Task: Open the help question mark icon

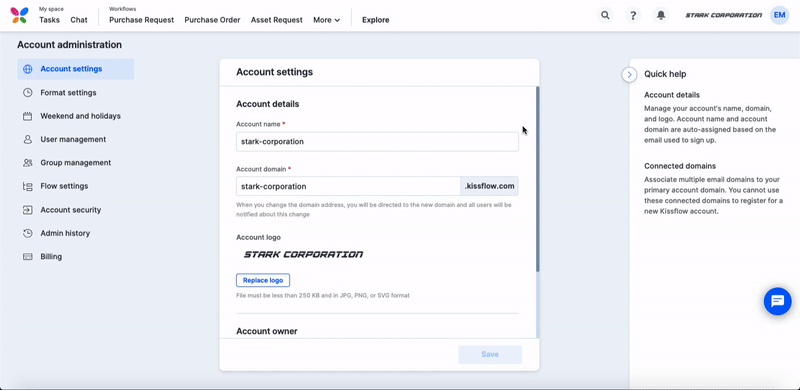Action: [633, 15]
